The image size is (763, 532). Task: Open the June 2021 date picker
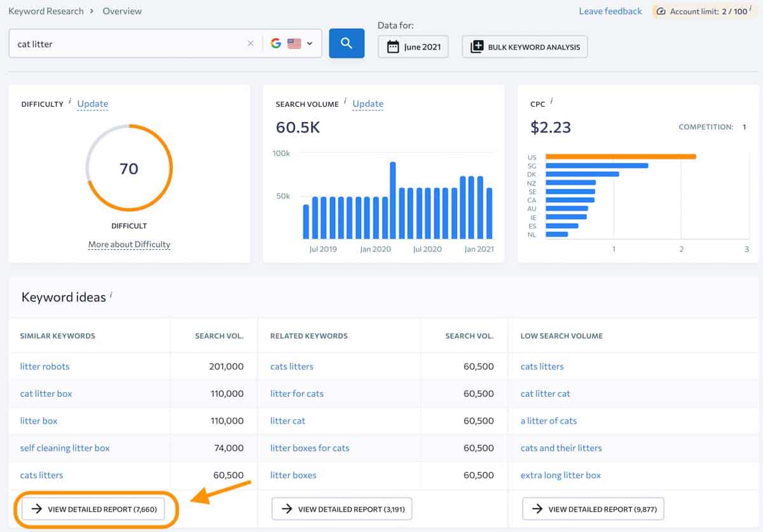pos(413,47)
